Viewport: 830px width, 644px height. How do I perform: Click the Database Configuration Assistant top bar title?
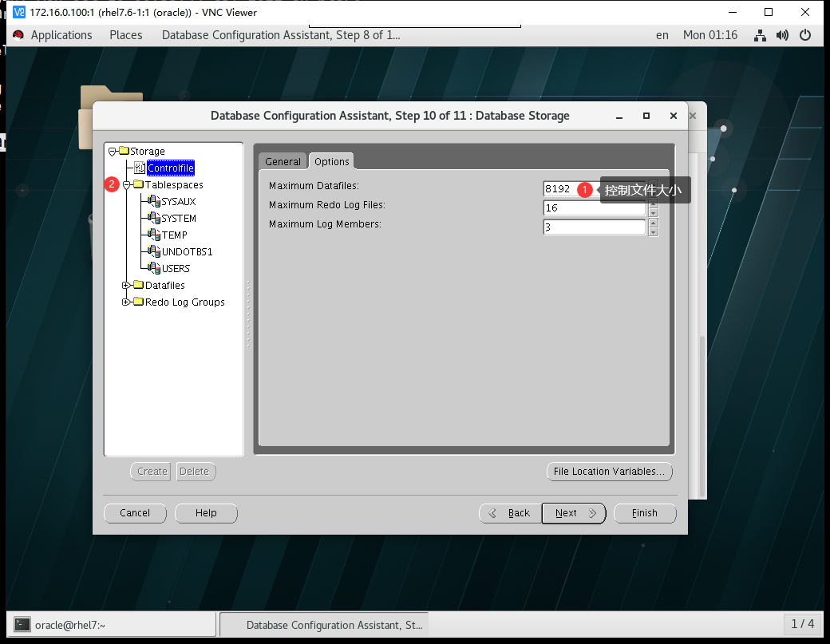(x=281, y=35)
